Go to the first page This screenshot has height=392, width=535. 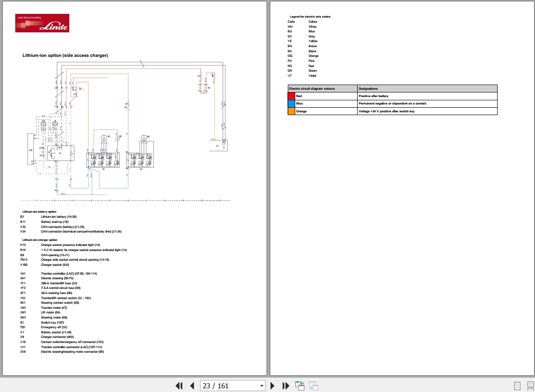[179, 386]
